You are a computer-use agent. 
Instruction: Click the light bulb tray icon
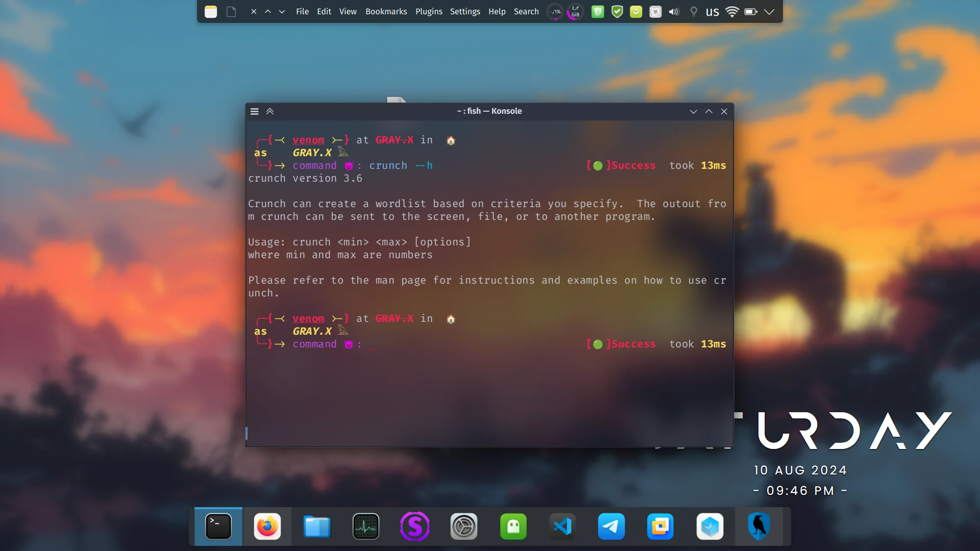point(694,11)
